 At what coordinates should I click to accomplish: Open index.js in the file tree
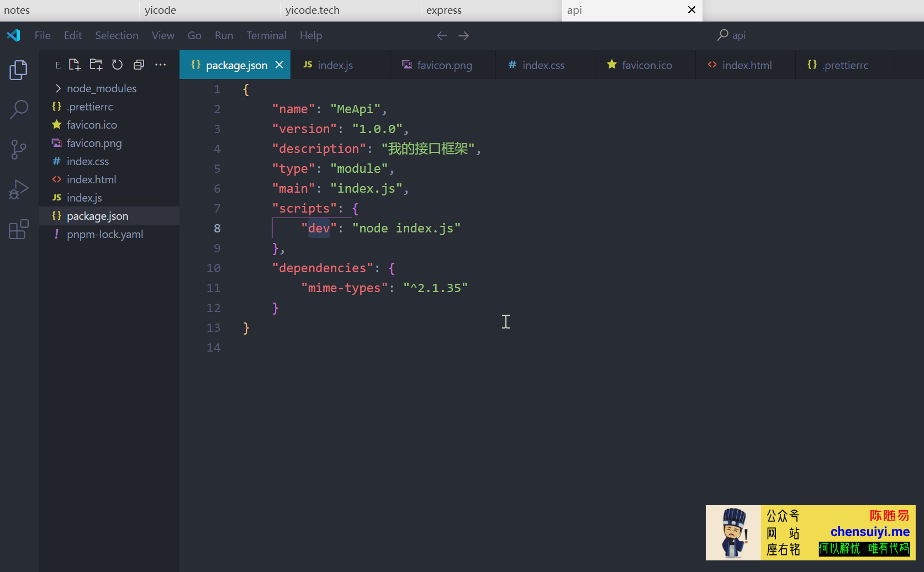click(x=109, y=198)
